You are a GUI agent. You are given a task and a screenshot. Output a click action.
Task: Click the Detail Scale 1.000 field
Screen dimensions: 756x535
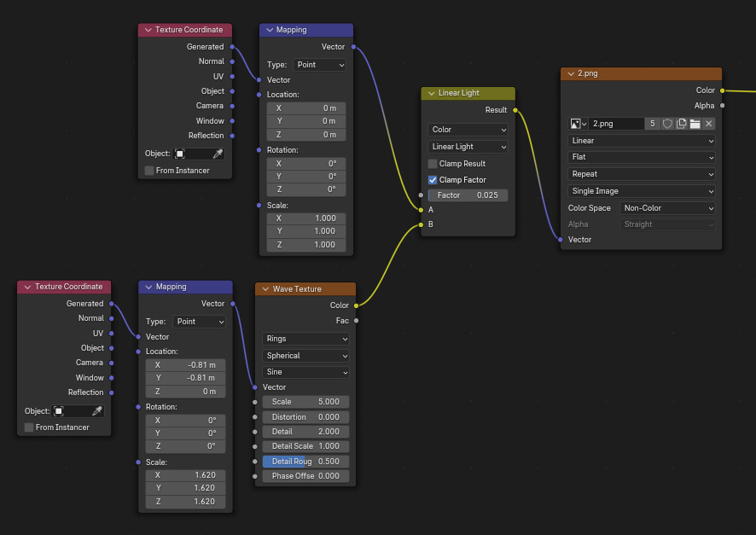tap(305, 446)
